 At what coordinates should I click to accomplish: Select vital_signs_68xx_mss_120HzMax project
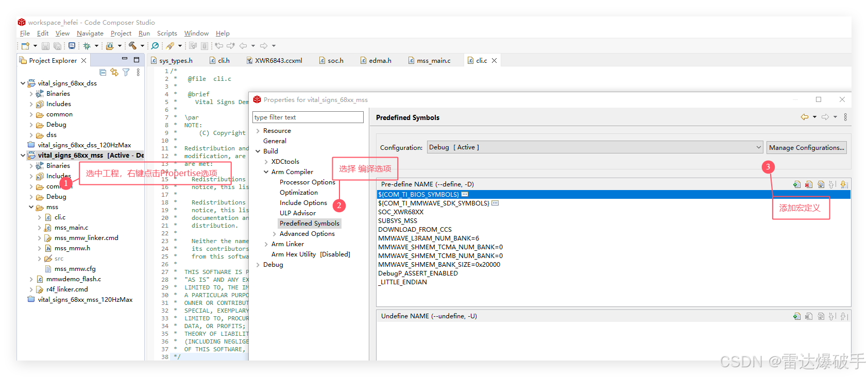point(85,300)
